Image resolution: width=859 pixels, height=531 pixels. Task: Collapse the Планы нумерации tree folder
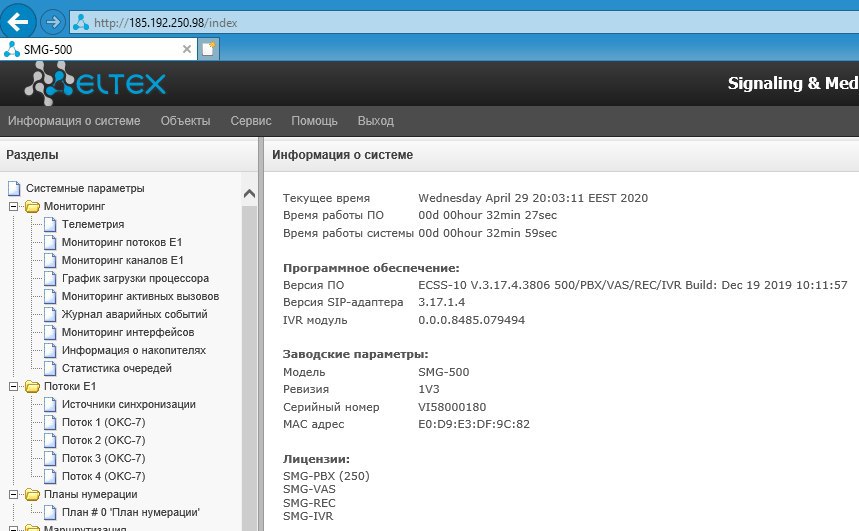[x=13, y=494]
